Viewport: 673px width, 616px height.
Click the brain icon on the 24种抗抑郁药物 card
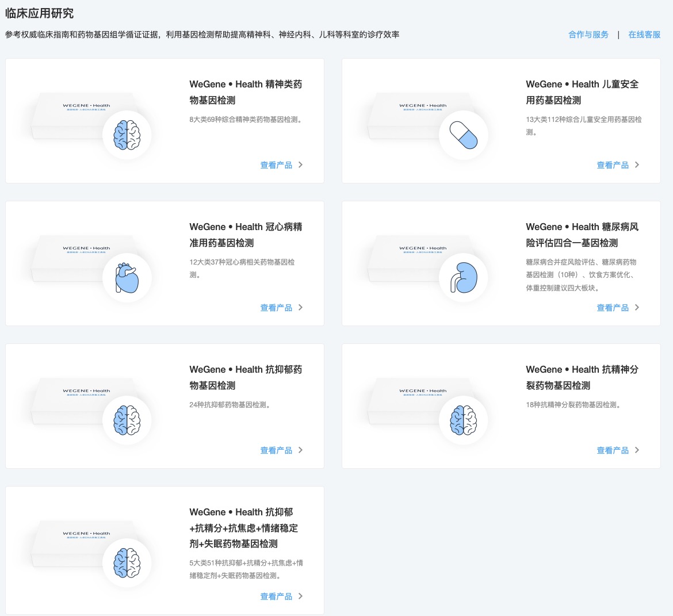pos(127,420)
